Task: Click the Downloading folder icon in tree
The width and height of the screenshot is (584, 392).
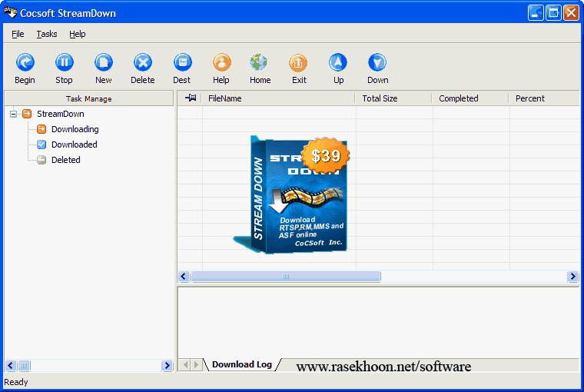Action: [x=41, y=129]
